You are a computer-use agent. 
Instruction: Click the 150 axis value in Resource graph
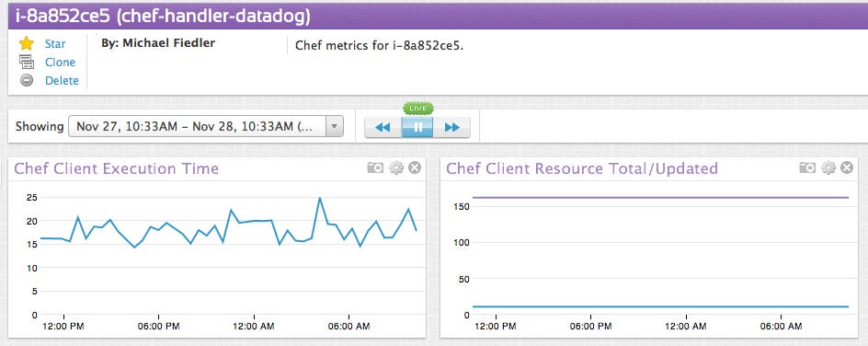(462, 206)
